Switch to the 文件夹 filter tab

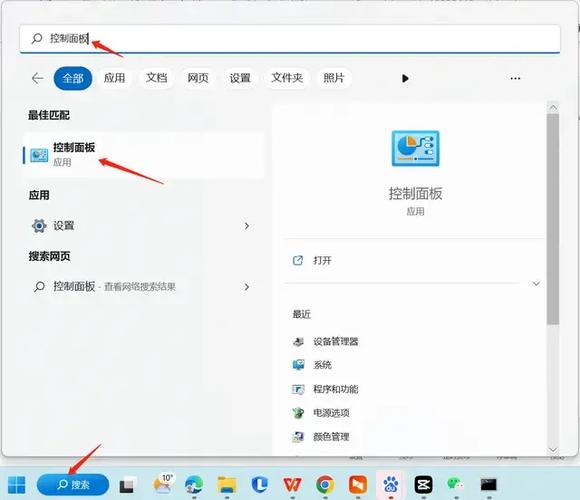click(x=287, y=78)
